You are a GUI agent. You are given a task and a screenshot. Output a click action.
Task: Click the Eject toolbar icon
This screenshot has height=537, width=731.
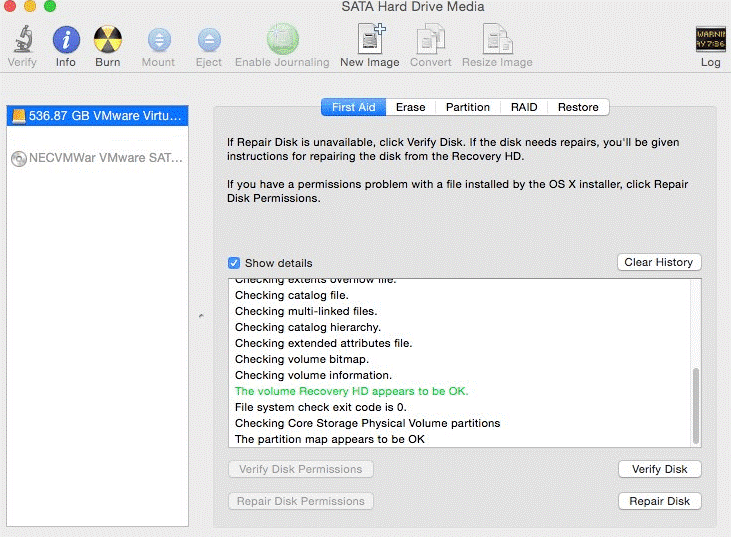click(x=209, y=40)
